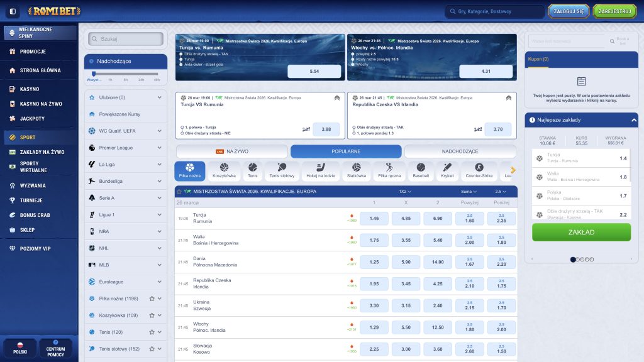Open bet builder icon on Republika Czeska VS Irlandia card
Screen dimensions: 644x362
[x=508, y=98]
